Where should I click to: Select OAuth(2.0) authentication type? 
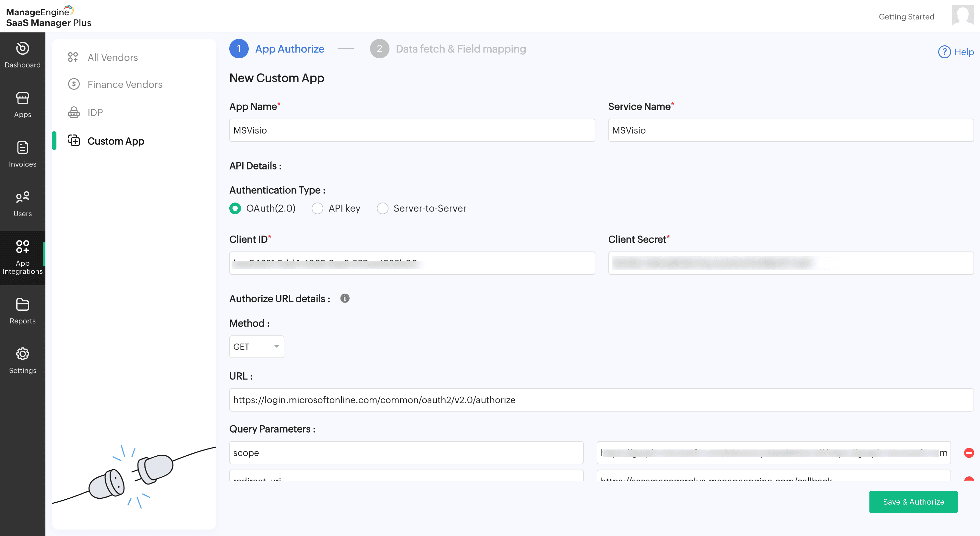[235, 208]
